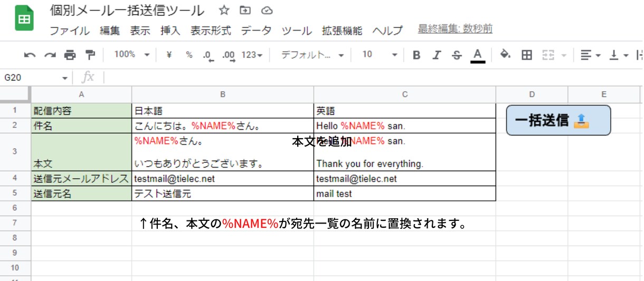
Task: Open the ヘルプ menu
Action: 387,31
